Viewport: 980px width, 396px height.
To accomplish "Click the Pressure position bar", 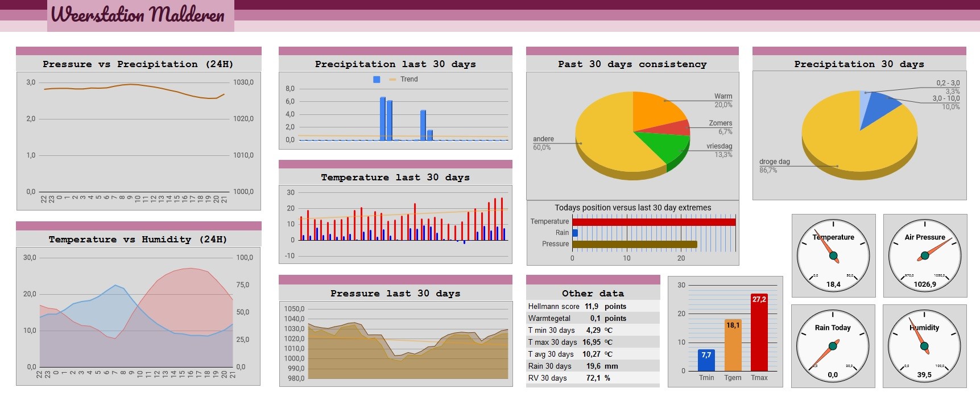I will coord(635,245).
